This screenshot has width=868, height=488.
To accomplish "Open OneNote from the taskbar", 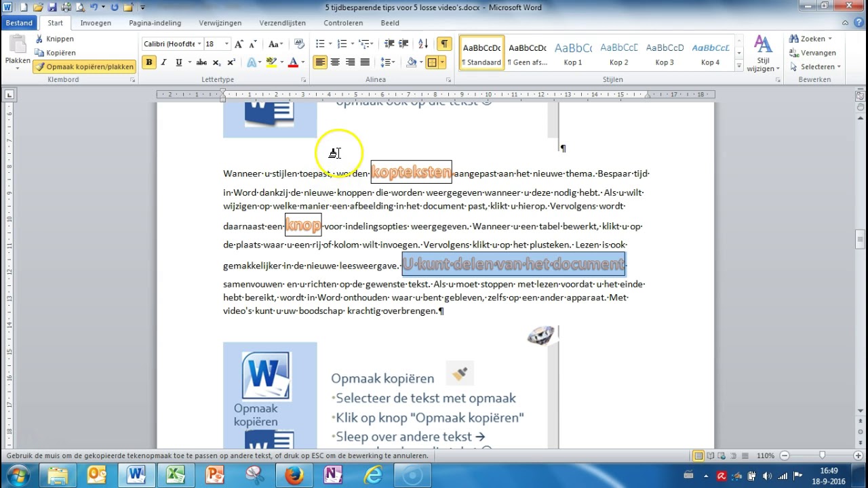I will (334, 475).
